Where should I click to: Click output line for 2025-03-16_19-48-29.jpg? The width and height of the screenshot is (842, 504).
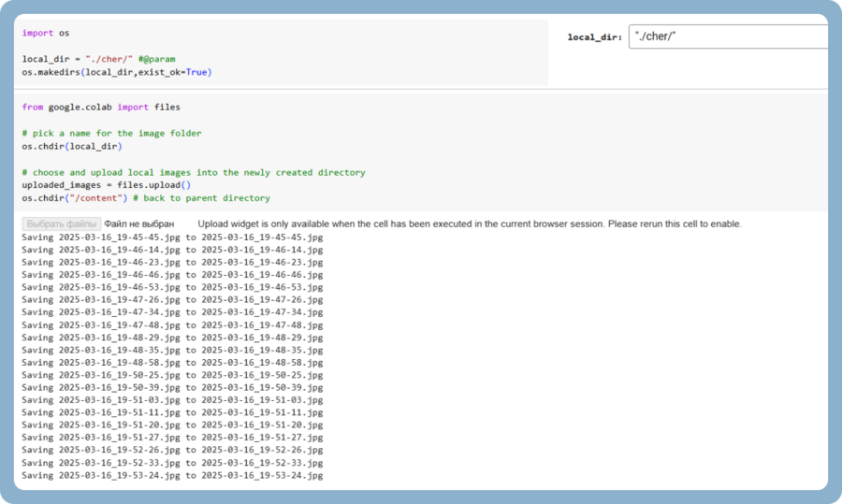coord(172,338)
